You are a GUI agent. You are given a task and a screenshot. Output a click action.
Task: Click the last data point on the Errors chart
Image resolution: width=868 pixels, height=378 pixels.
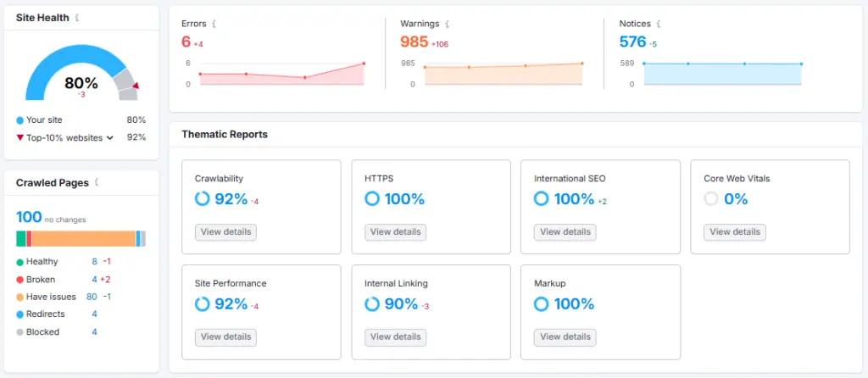pos(364,64)
